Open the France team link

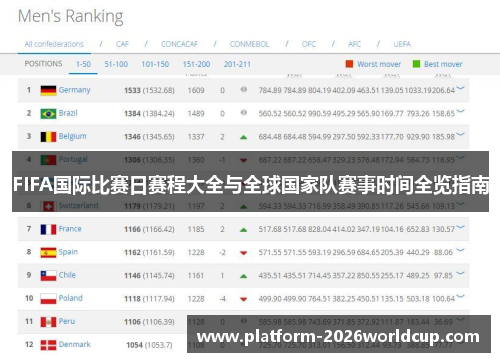coord(70,229)
